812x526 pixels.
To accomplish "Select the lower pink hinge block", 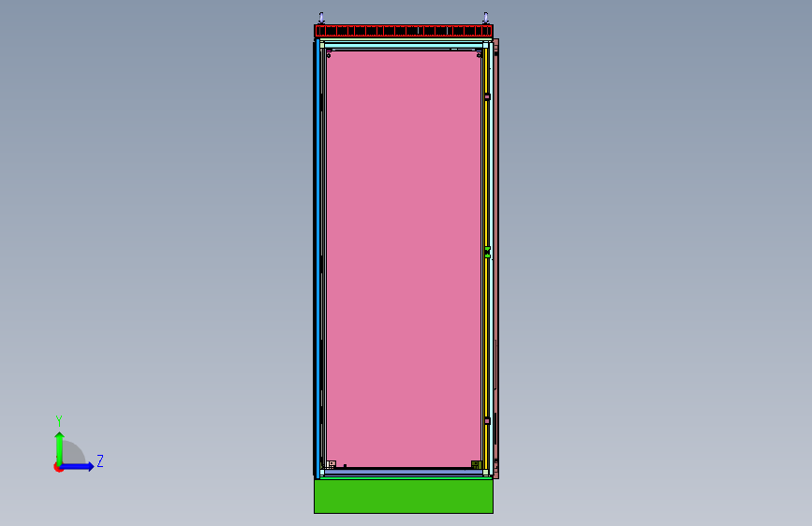I will tap(487, 421).
